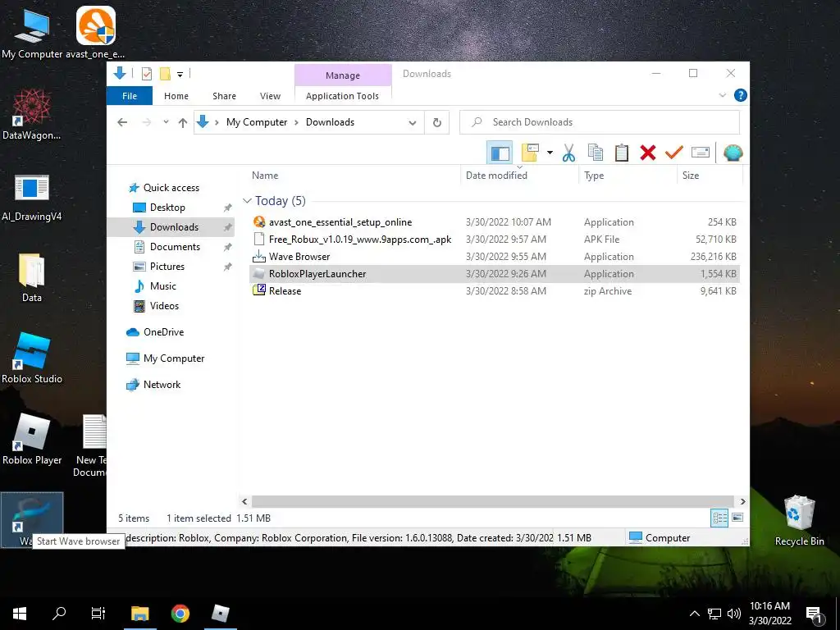Click the Properties quick access icon
The image size is (840, 630).
[147, 74]
